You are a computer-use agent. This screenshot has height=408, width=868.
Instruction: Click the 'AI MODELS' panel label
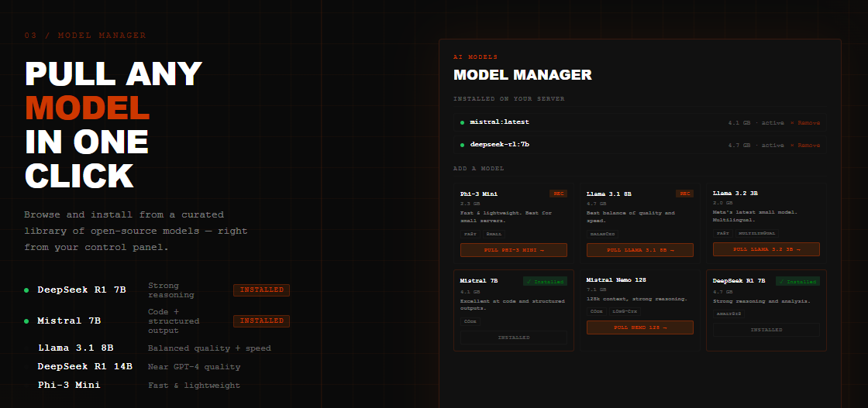(476, 57)
